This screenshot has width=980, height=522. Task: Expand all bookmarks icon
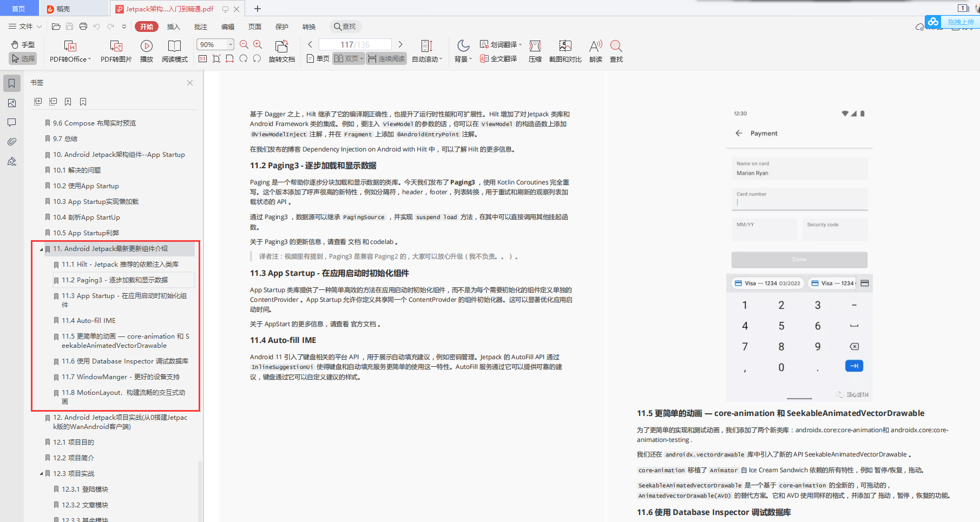point(38,102)
